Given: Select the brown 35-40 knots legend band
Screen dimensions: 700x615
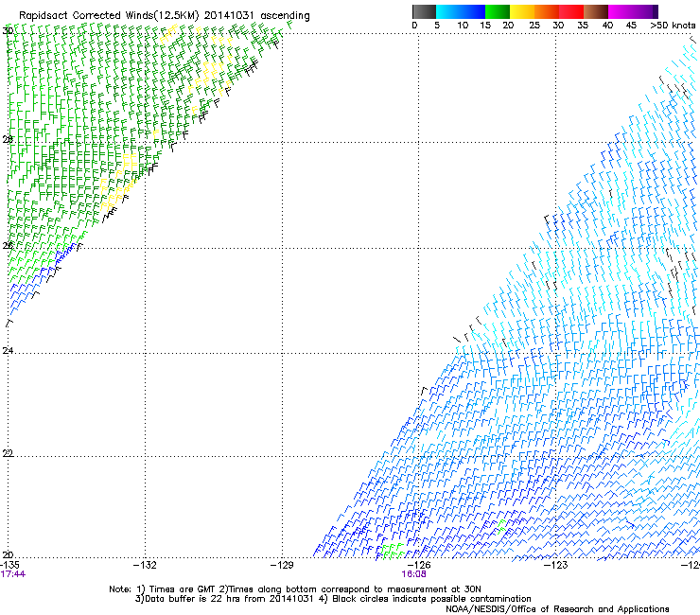Looking at the screenshot, I should coord(596,11).
